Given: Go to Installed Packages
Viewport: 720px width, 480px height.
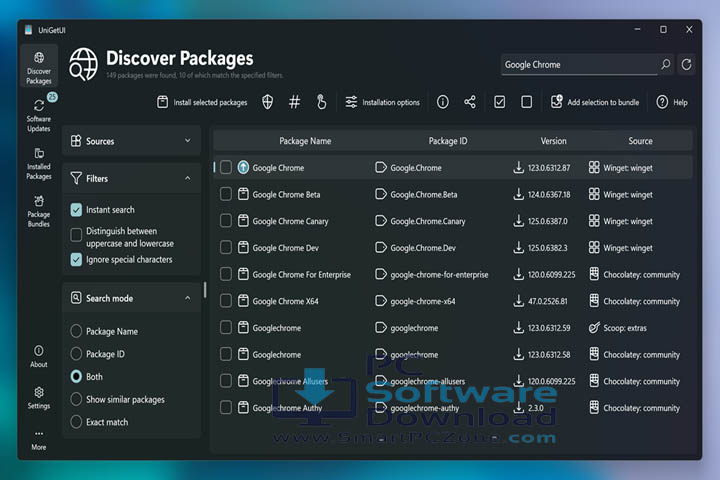Looking at the screenshot, I should point(39,163).
